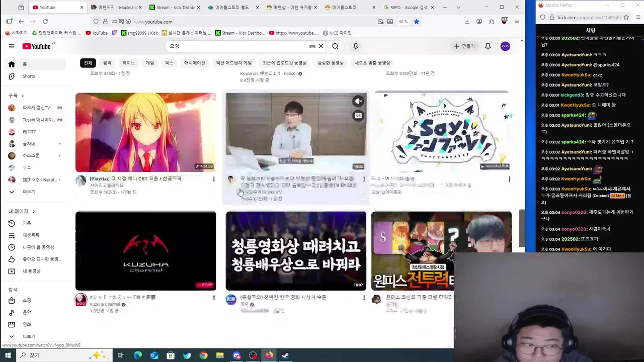The image size is (644, 362).
Task: Open the 청룡영화상 video thumbnail
Action: click(296, 251)
